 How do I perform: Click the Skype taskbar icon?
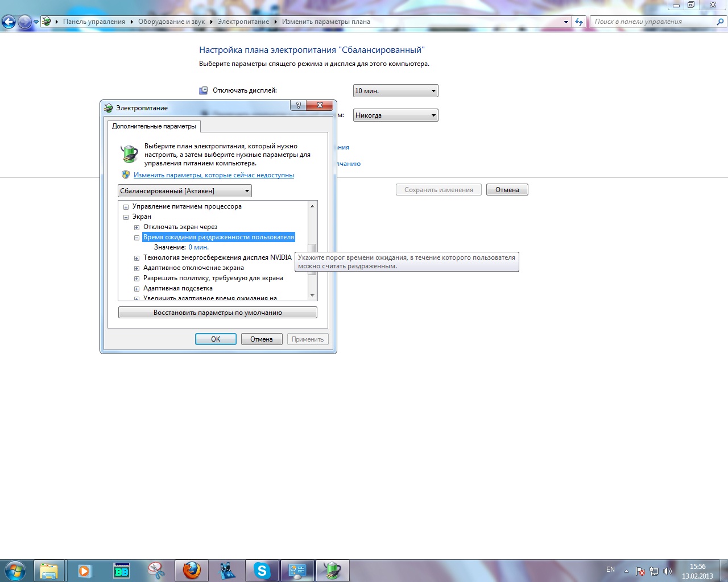click(262, 570)
